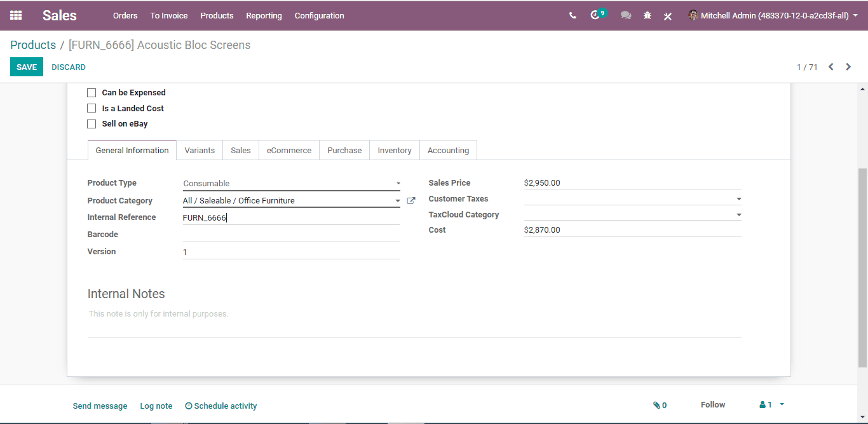Click the Cost field

[x=632, y=230]
